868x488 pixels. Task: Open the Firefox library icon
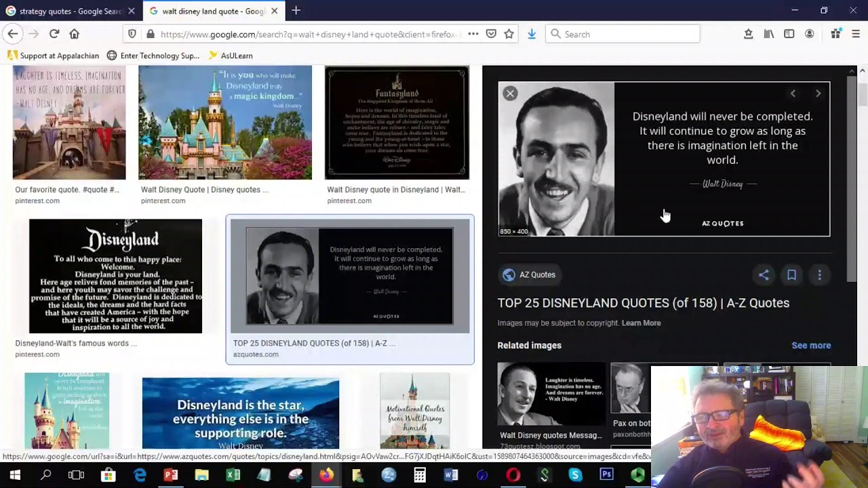click(769, 34)
